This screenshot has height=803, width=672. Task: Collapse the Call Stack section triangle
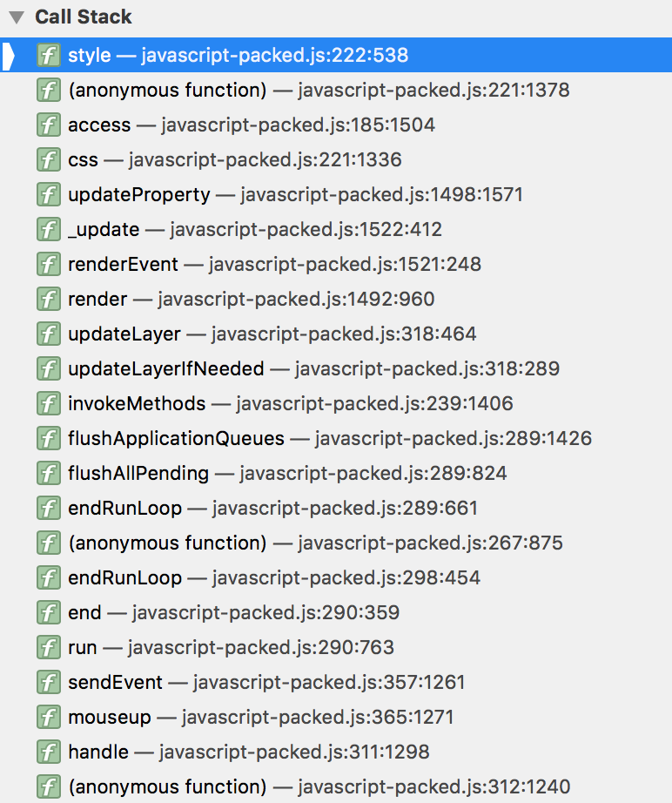pos(17,17)
